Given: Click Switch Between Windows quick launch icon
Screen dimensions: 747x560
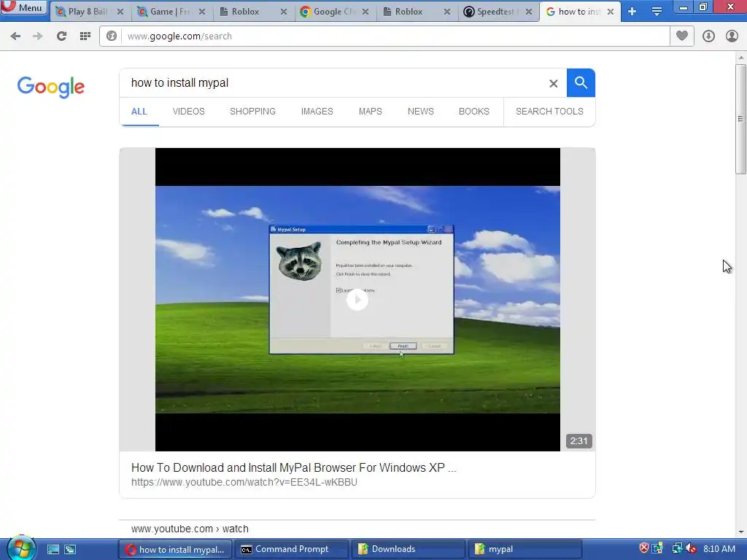Looking at the screenshot, I should pos(70,550).
